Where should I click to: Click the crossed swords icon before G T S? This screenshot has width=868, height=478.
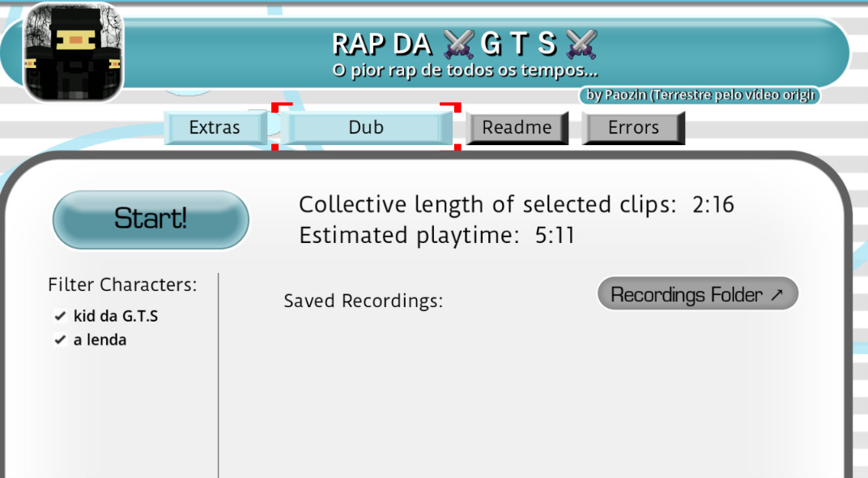pyautogui.click(x=459, y=45)
